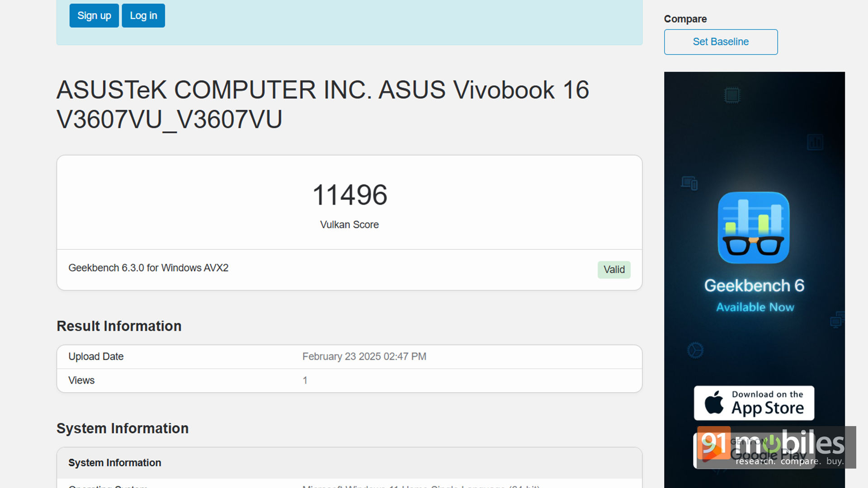Click the Upload Date row label
The image size is (868, 488).
pos(96,357)
